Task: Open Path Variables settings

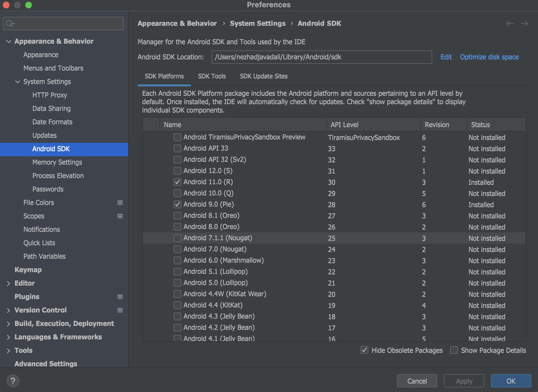Action: (x=45, y=256)
